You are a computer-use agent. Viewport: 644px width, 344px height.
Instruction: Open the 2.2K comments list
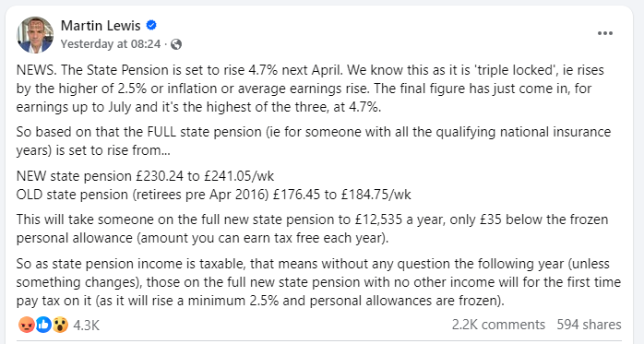click(498, 325)
